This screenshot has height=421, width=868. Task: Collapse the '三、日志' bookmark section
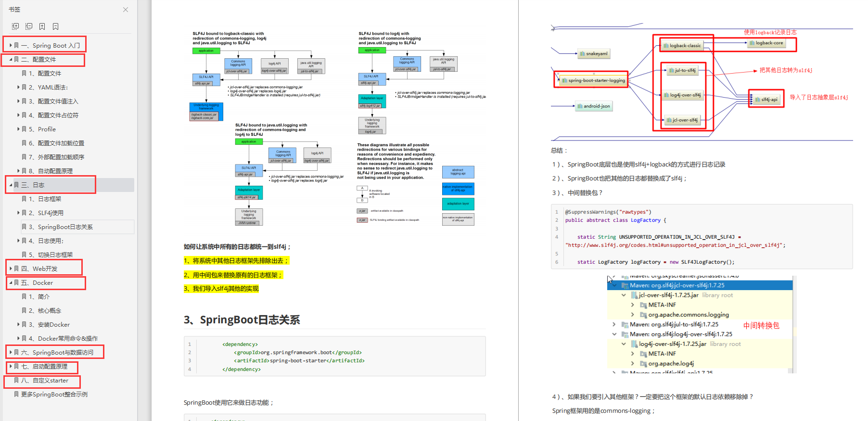tap(11, 185)
